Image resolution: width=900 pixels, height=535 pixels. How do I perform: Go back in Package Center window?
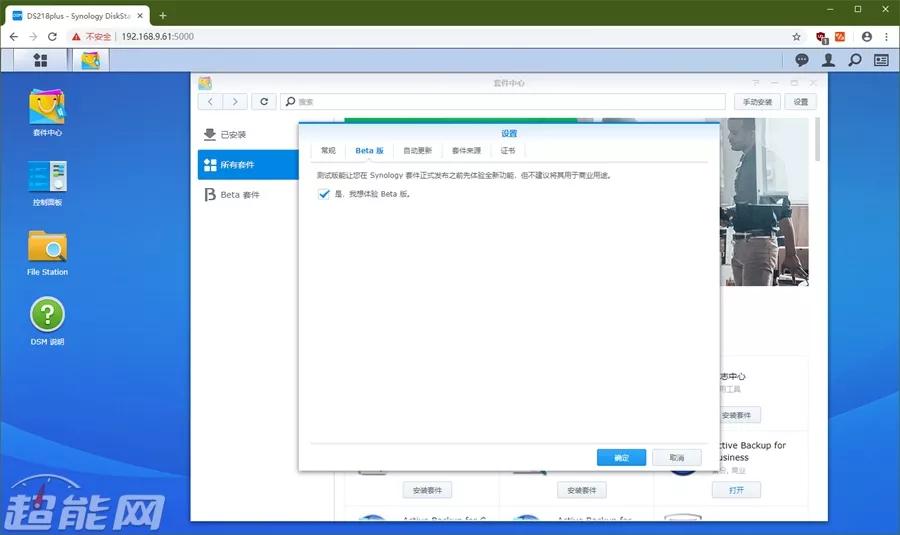(210, 102)
